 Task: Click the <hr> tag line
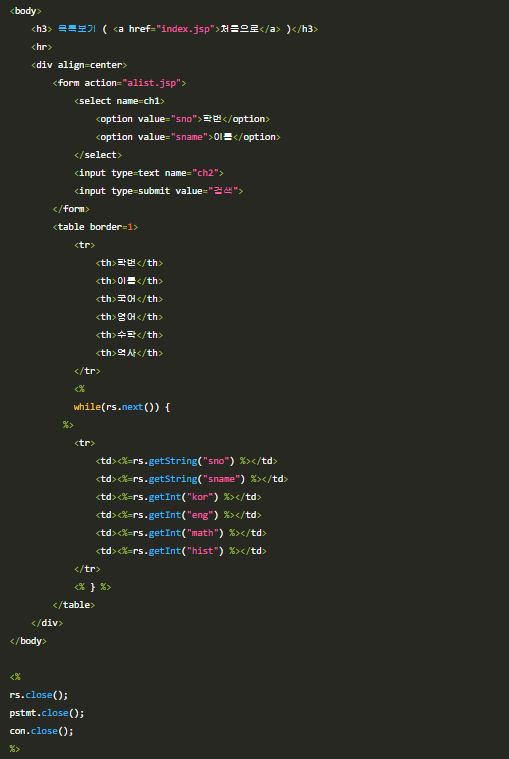click(x=42, y=47)
